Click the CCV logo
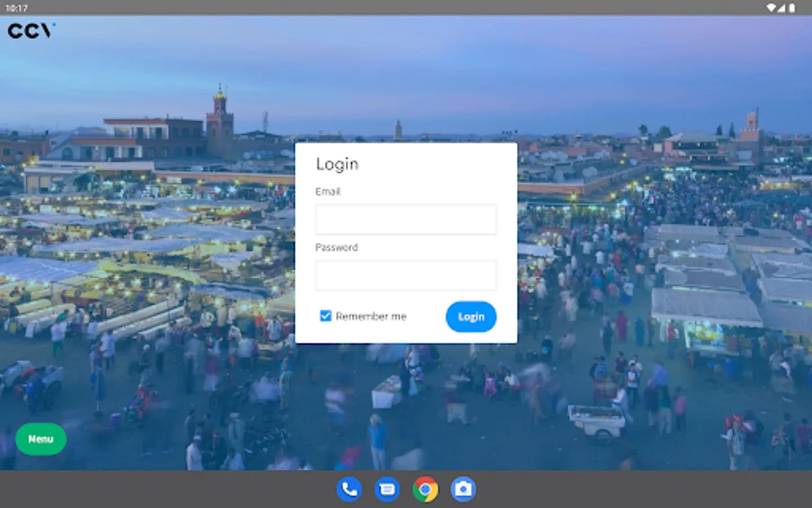Image resolution: width=812 pixels, height=508 pixels. click(x=32, y=30)
